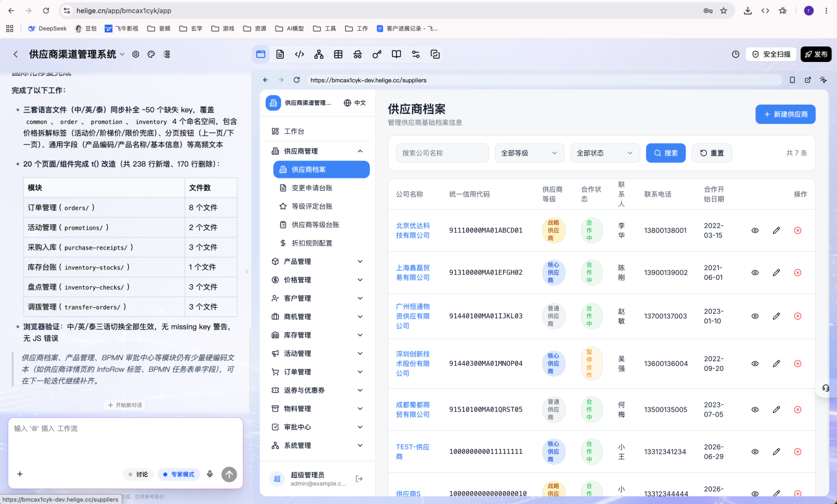Click the list icon beside project title
837x504 pixels.
167,54
